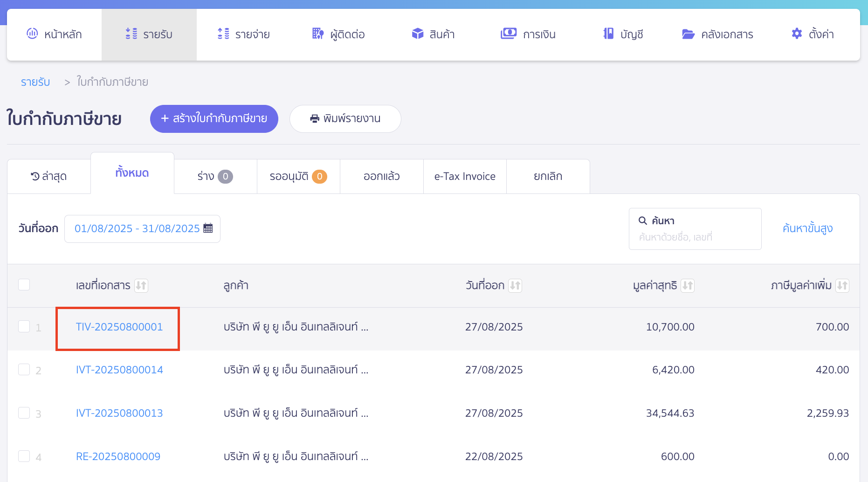The height and width of the screenshot is (482, 868).
Task: Click the money icon for การเงิน
Action: pyautogui.click(x=508, y=34)
